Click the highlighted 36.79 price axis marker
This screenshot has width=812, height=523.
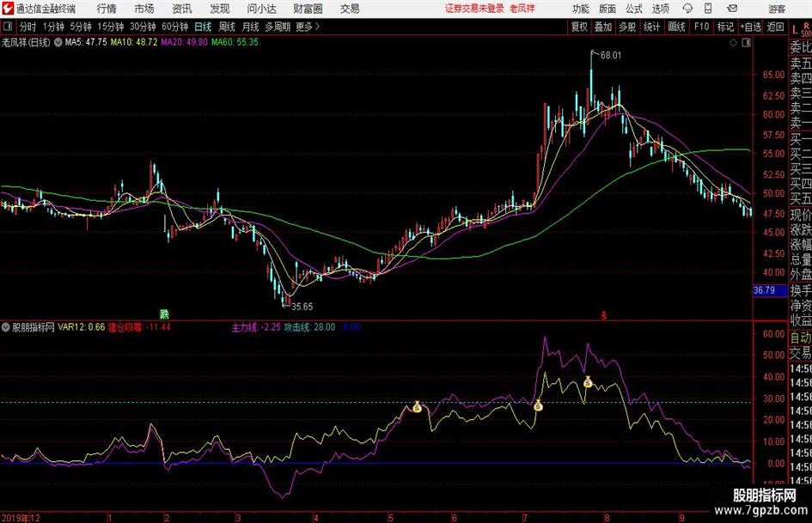[770, 290]
